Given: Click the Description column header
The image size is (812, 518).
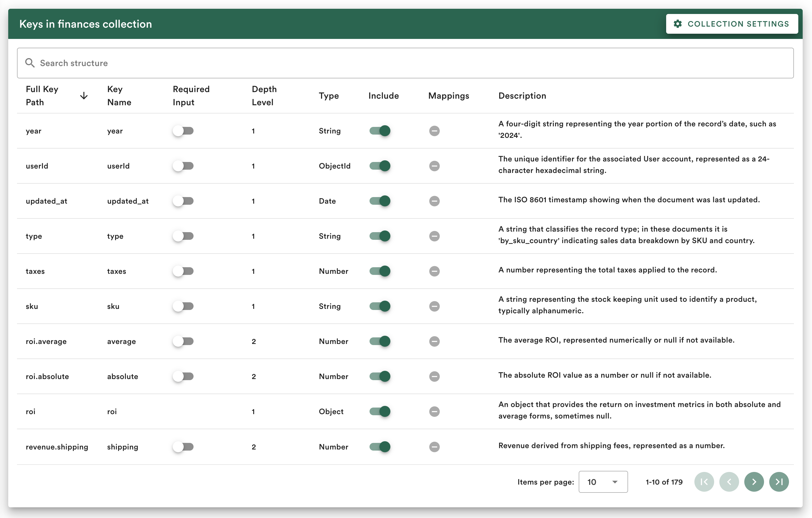Looking at the screenshot, I should tap(522, 96).
